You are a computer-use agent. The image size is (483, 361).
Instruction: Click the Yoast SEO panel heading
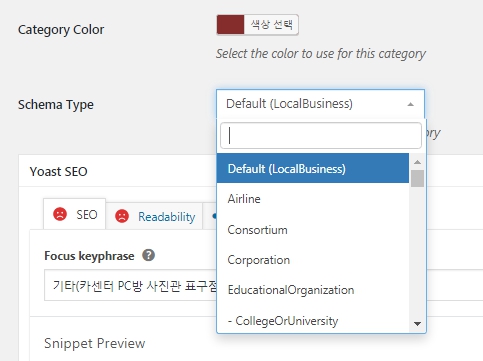tap(59, 171)
